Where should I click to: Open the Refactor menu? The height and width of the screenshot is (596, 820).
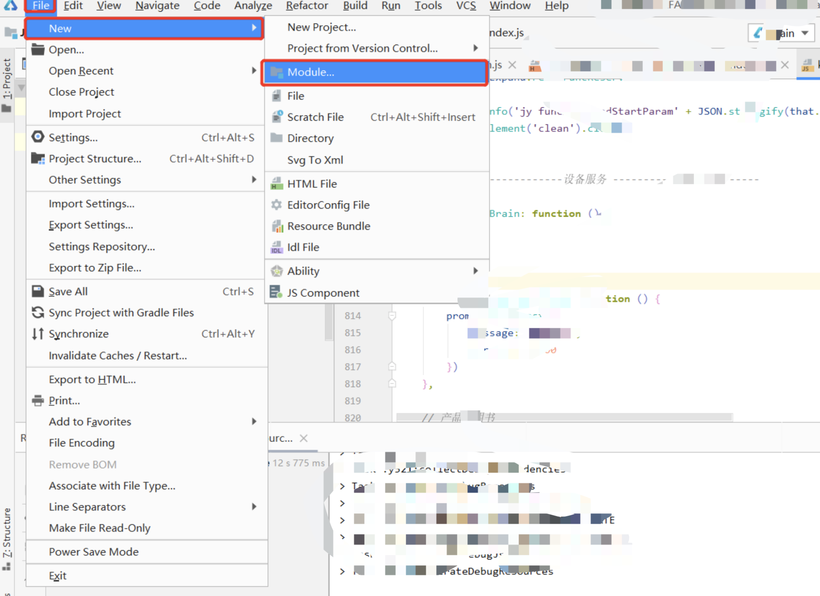click(307, 6)
